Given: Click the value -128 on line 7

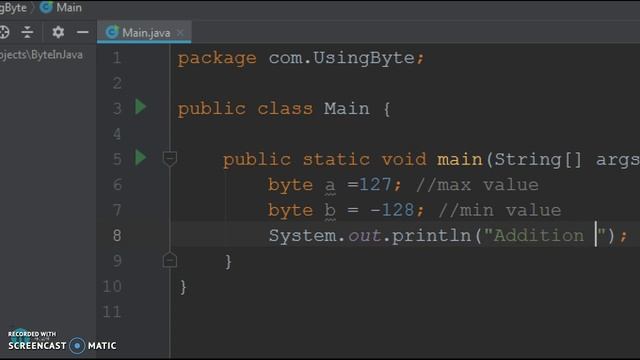Looking at the screenshot, I should pyautogui.click(x=392, y=210).
